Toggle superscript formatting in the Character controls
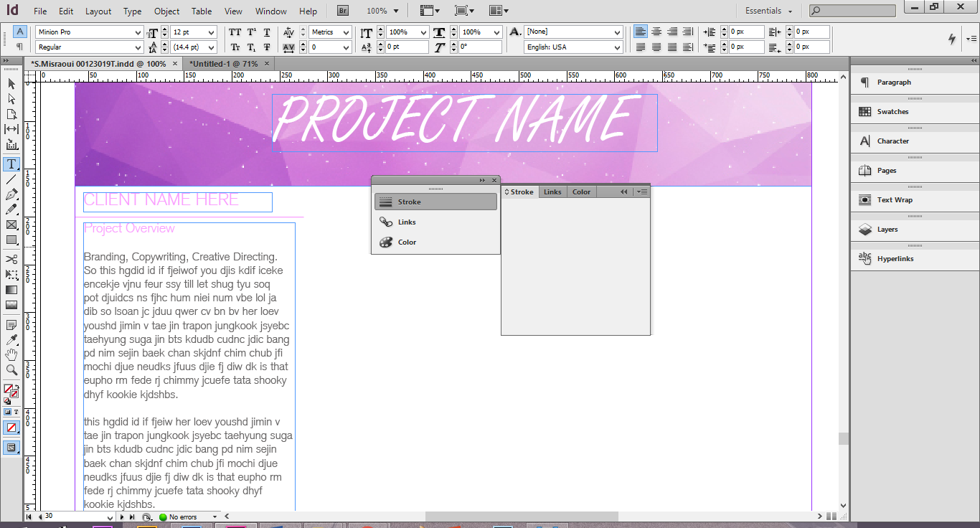This screenshot has height=528, width=980. [251, 32]
